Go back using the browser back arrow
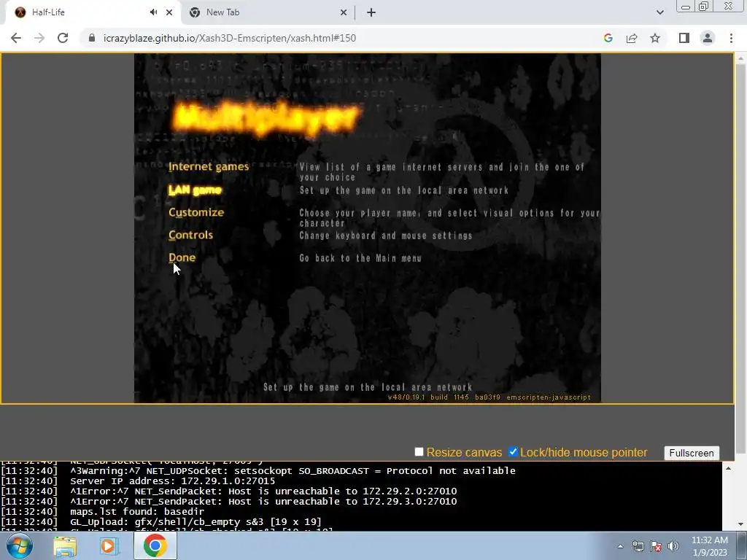 point(16,38)
